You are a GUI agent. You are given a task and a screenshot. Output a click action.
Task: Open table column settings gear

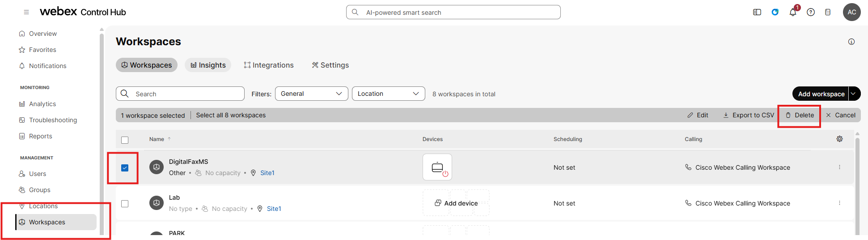click(840, 139)
